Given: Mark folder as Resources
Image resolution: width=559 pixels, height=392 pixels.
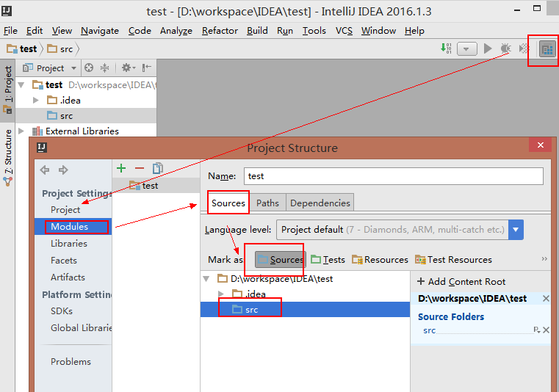Looking at the screenshot, I should click(380, 259).
